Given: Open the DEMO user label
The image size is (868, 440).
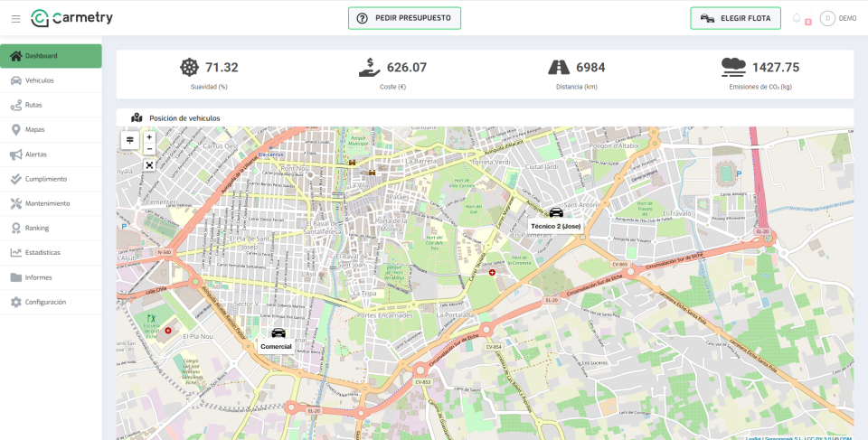Looking at the screenshot, I should [847, 18].
